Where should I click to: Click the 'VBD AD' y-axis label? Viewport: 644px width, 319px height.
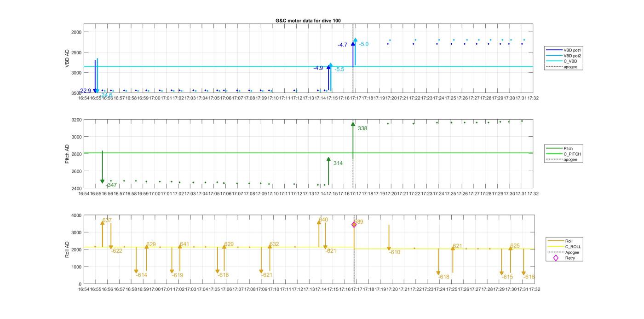67,59
